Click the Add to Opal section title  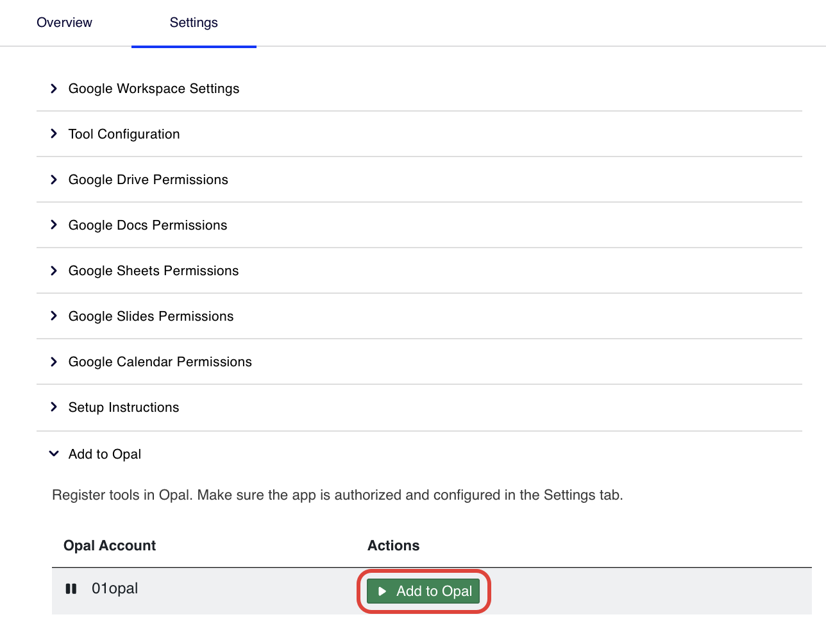pos(105,454)
